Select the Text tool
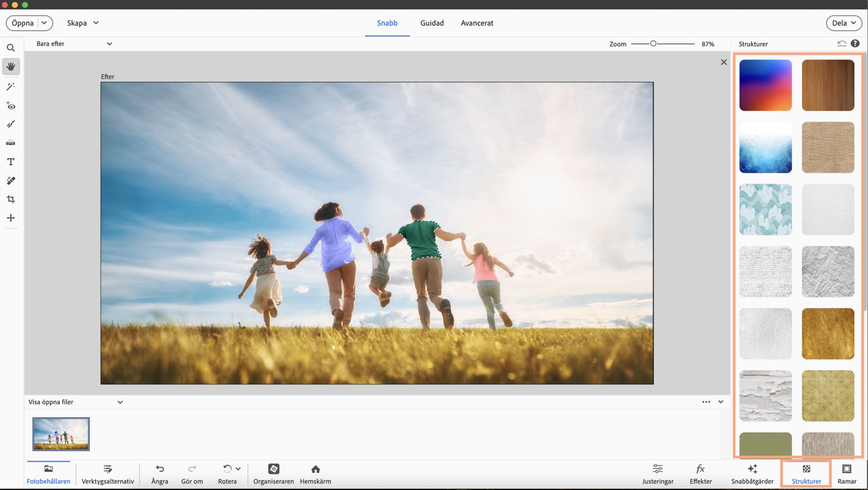Image resolution: width=868 pixels, height=490 pixels. pyautogui.click(x=11, y=162)
